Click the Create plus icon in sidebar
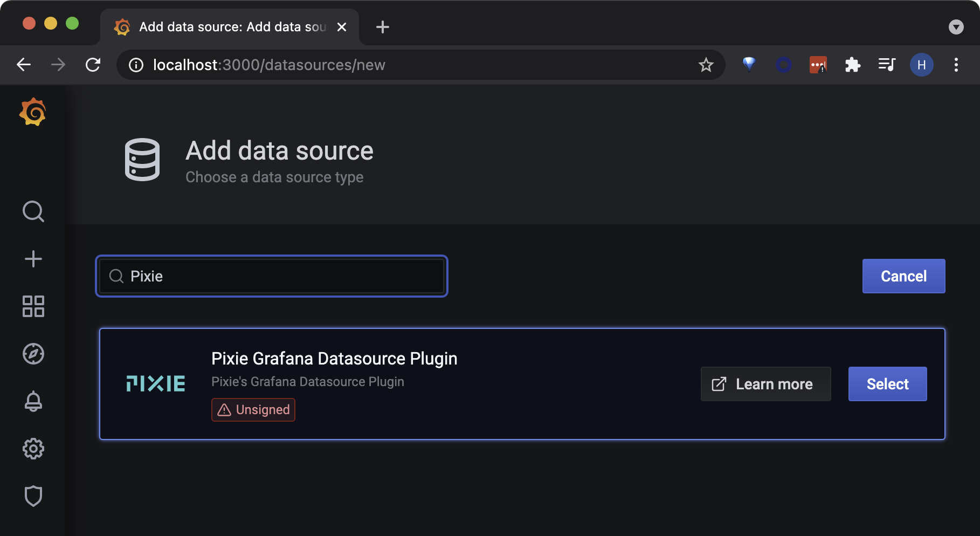 coord(33,259)
